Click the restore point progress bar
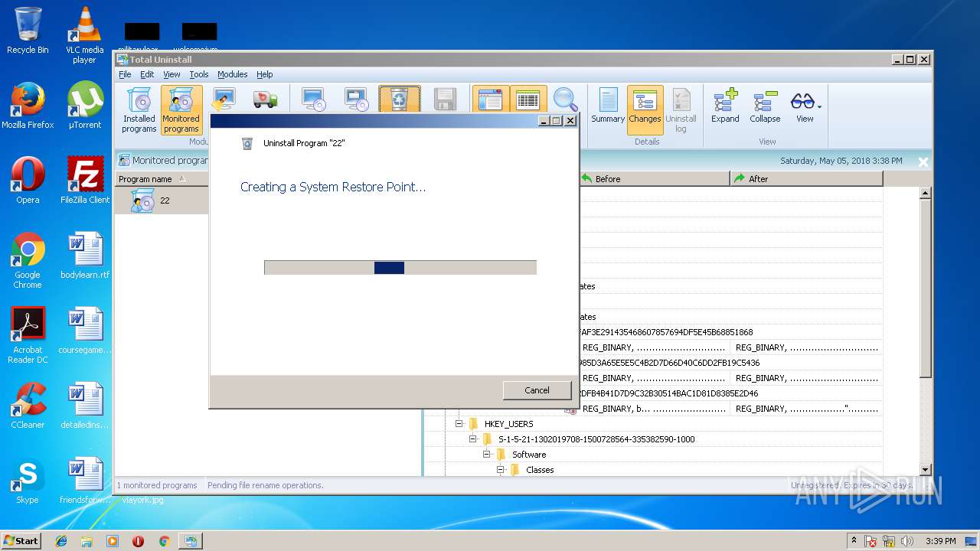The width and height of the screenshot is (980, 551). point(400,267)
